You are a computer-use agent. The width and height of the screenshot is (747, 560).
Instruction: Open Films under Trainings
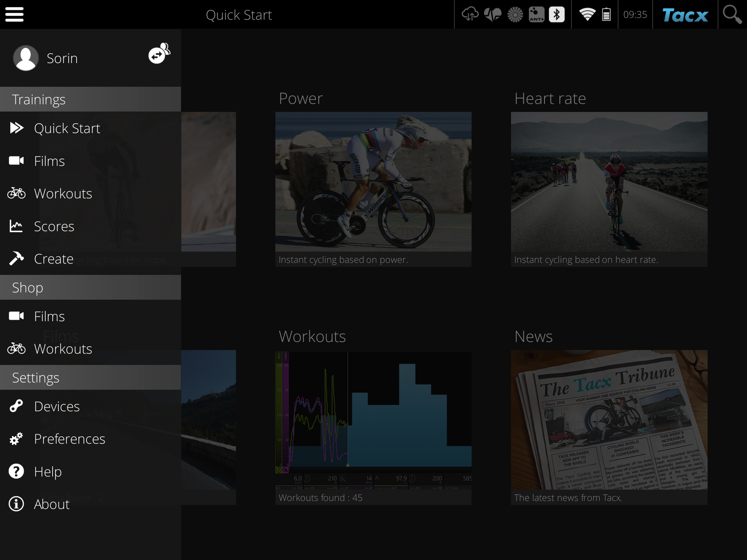(90, 161)
